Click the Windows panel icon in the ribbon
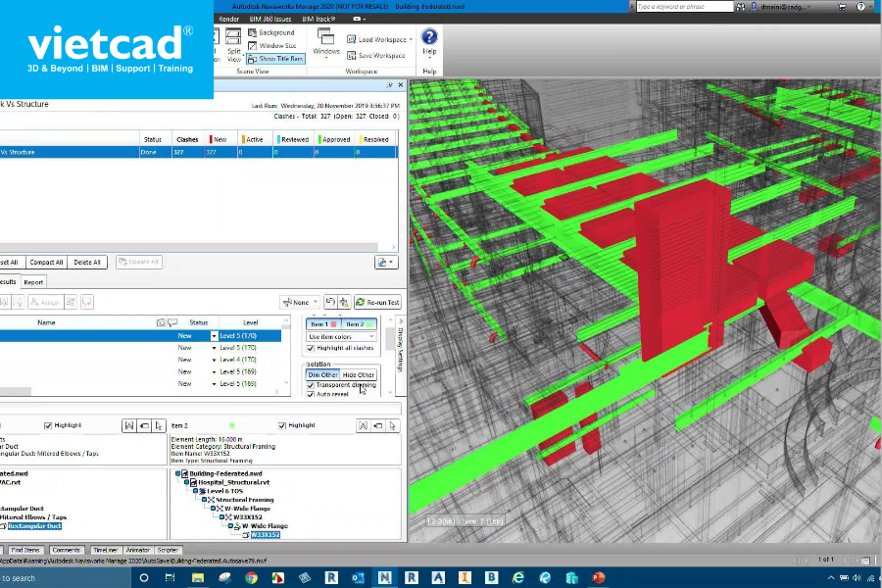The height and width of the screenshot is (588, 882). (x=325, y=36)
